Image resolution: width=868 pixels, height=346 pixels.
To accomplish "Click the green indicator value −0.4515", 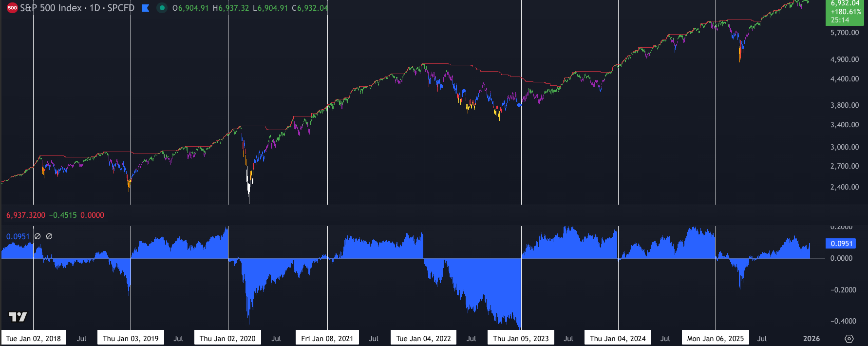I will (63, 215).
